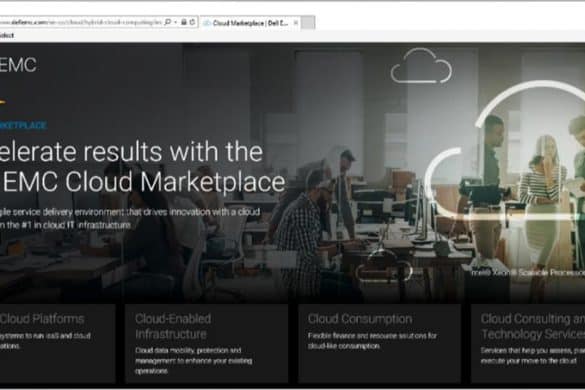
Task: Open the Cloud-Enabled Infrastructure card
Action: pyautogui.click(x=206, y=343)
